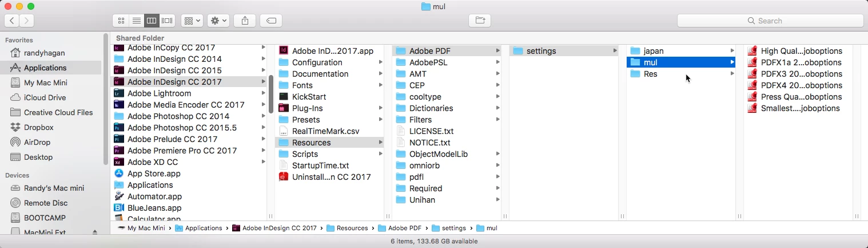Click the Share toolbar button
This screenshot has width=868, height=248.
point(245,21)
